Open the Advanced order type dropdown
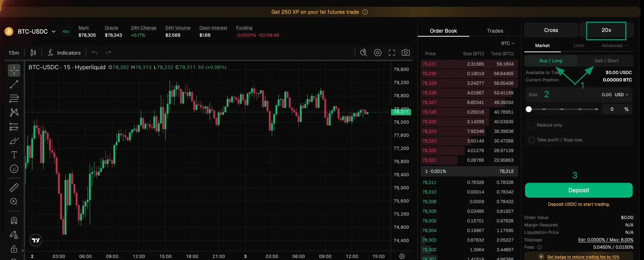The image size is (644, 260). (615, 45)
